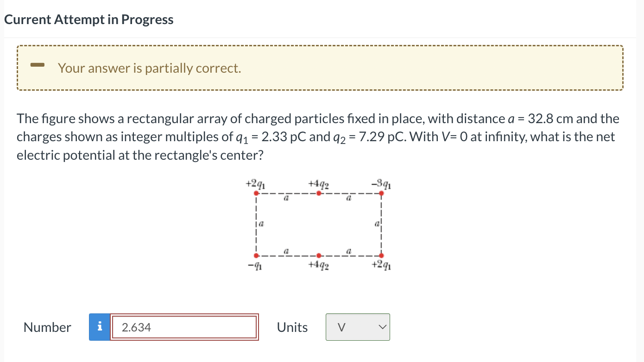The height and width of the screenshot is (362, 644).
Task: Click inside the answer box showing 2.634
Action: [x=184, y=327]
